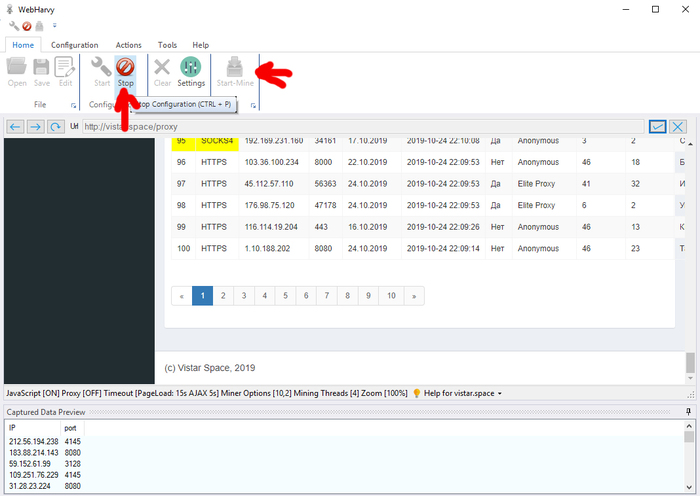This screenshot has width=700, height=496.
Task: Click the Start configuration wrench icon
Action: 101,68
